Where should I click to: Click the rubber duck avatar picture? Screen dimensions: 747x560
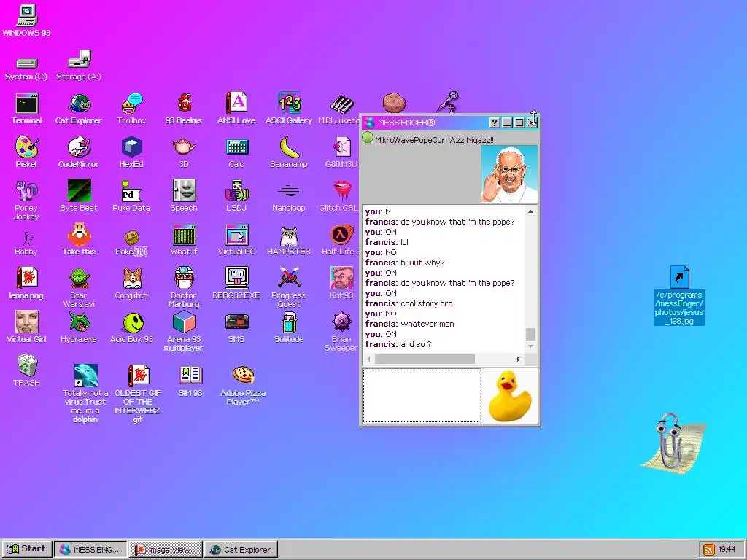click(509, 396)
